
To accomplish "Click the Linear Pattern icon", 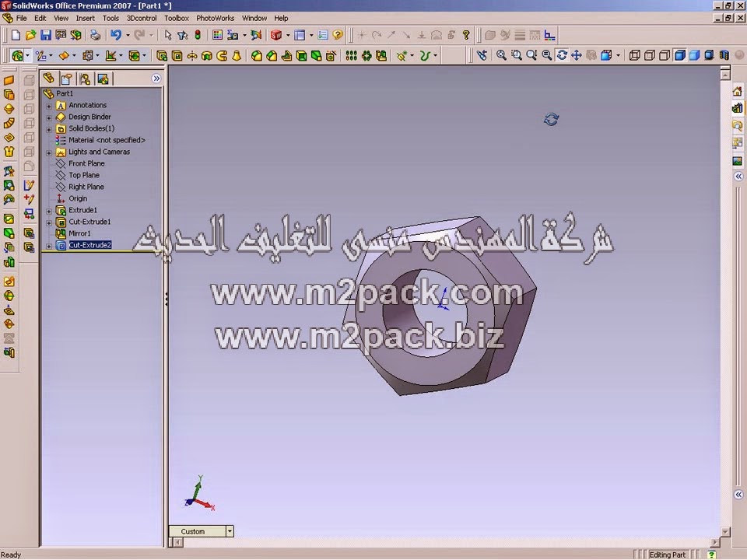I will pos(352,56).
